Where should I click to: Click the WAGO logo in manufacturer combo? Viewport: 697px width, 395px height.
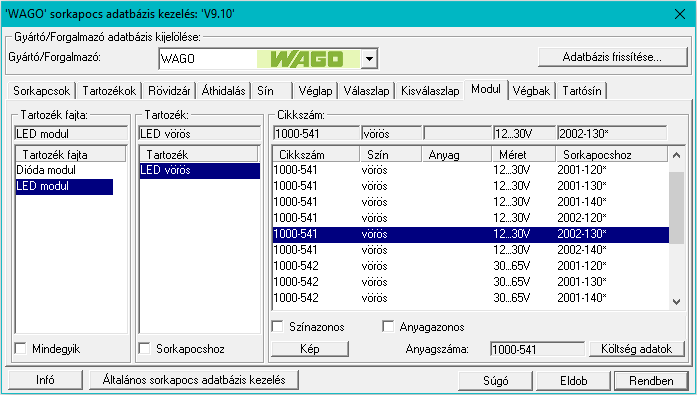click(308, 59)
